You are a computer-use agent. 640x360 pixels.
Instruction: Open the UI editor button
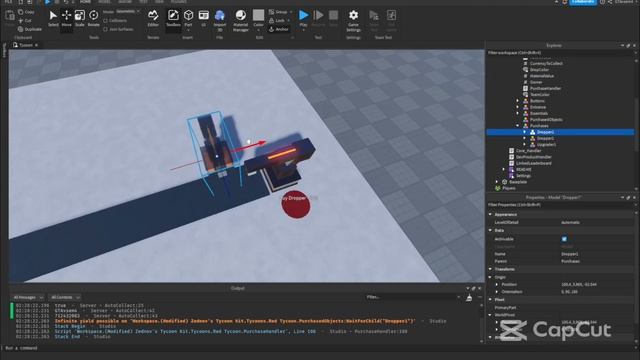203,18
